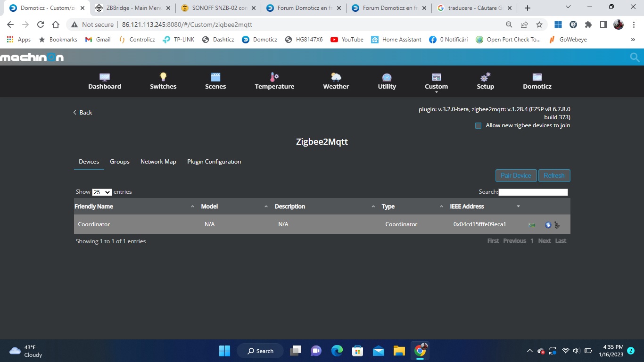The width and height of the screenshot is (644, 362).
Task: Expand the Custom menu
Action: tap(436, 82)
